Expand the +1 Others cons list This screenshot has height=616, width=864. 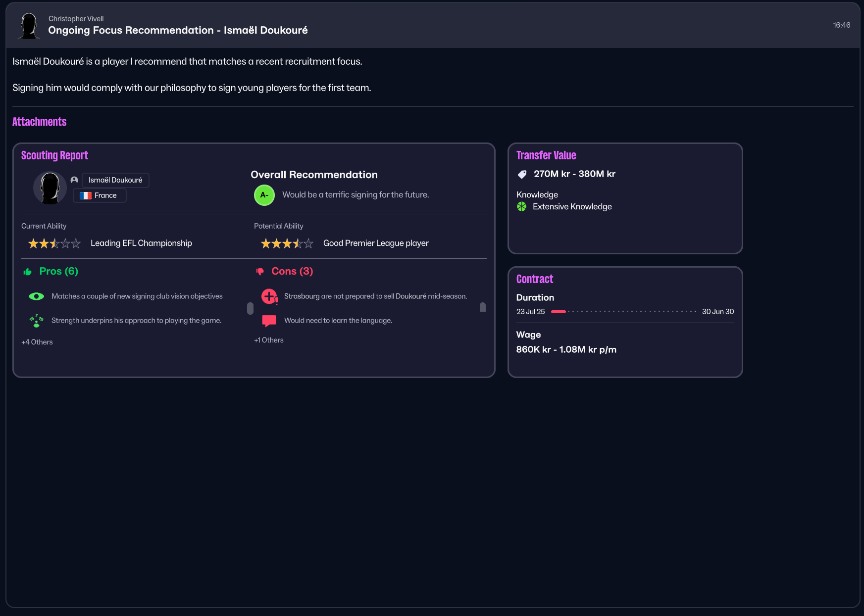click(269, 340)
